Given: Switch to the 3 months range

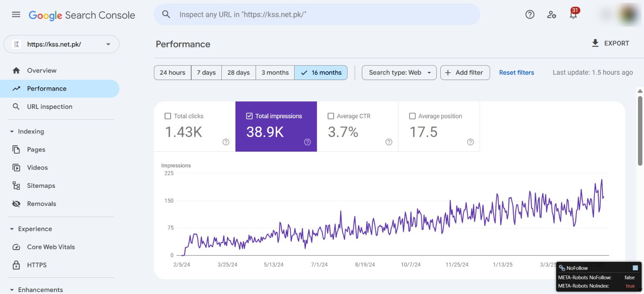Looking at the screenshot, I should point(275,72).
